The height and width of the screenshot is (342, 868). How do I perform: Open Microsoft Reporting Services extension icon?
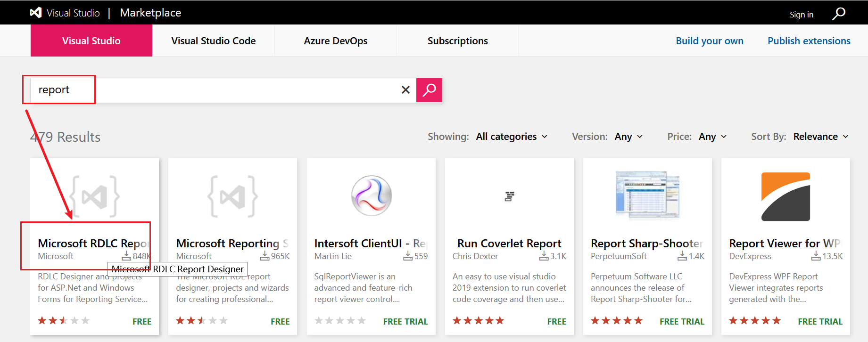point(233,196)
